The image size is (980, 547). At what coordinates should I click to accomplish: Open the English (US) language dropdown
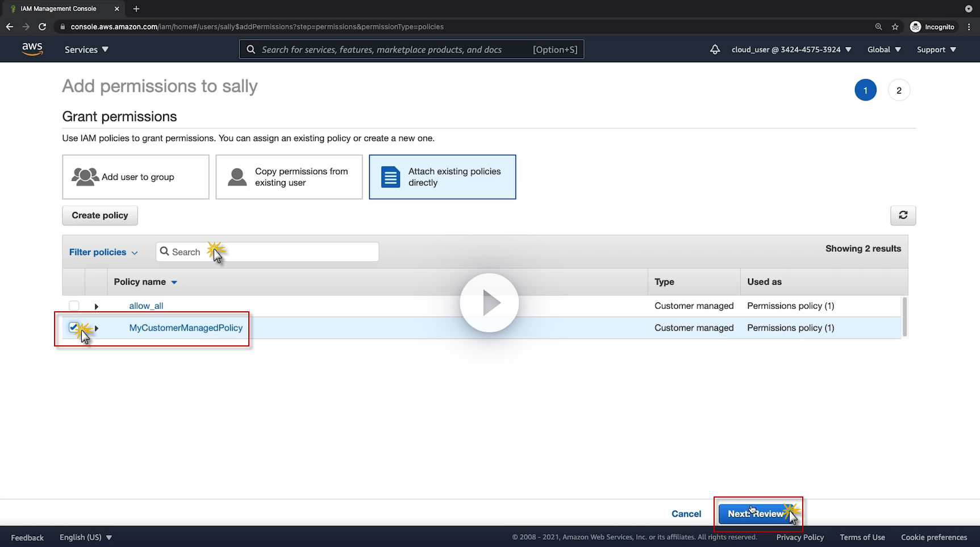click(86, 537)
